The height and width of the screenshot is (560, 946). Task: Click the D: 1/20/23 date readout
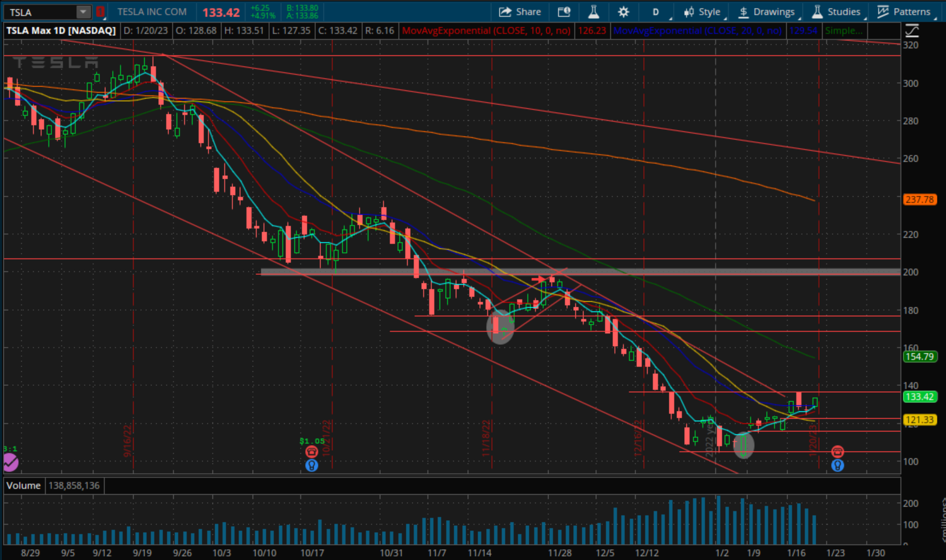pos(146,31)
